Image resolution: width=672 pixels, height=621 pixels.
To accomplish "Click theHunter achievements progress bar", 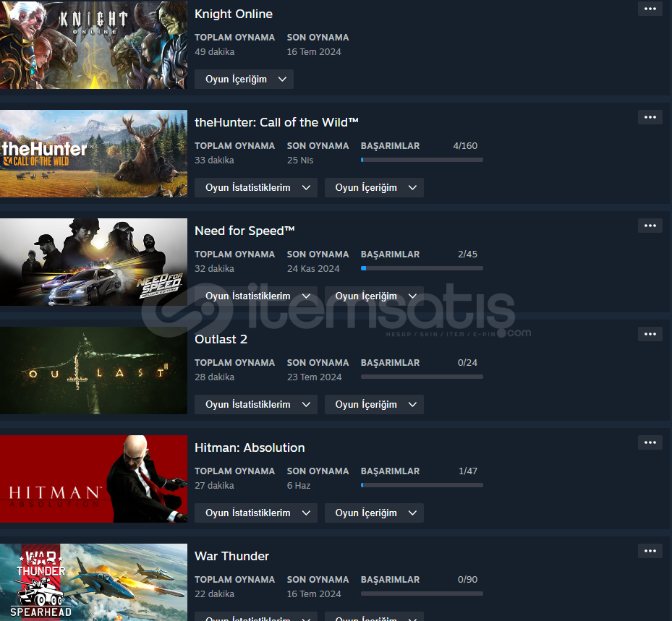I will [422, 160].
